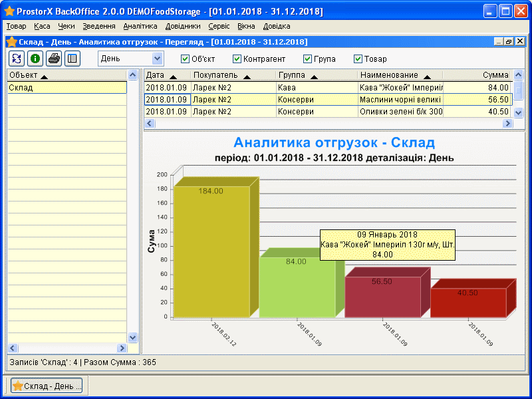Viewport: 532px width, 399px height.
Task: Toggle the Об'єкт checkbox
Action: click(186, 59)
